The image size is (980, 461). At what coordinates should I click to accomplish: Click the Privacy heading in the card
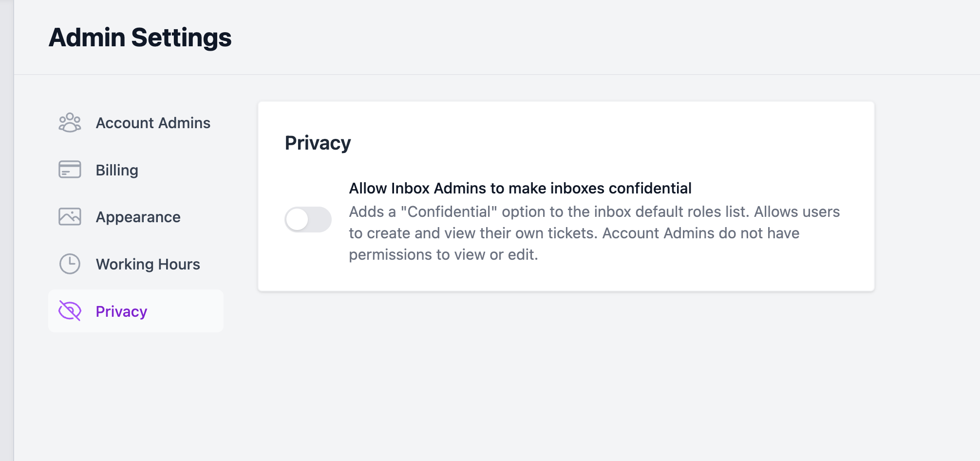coord(318,143)
